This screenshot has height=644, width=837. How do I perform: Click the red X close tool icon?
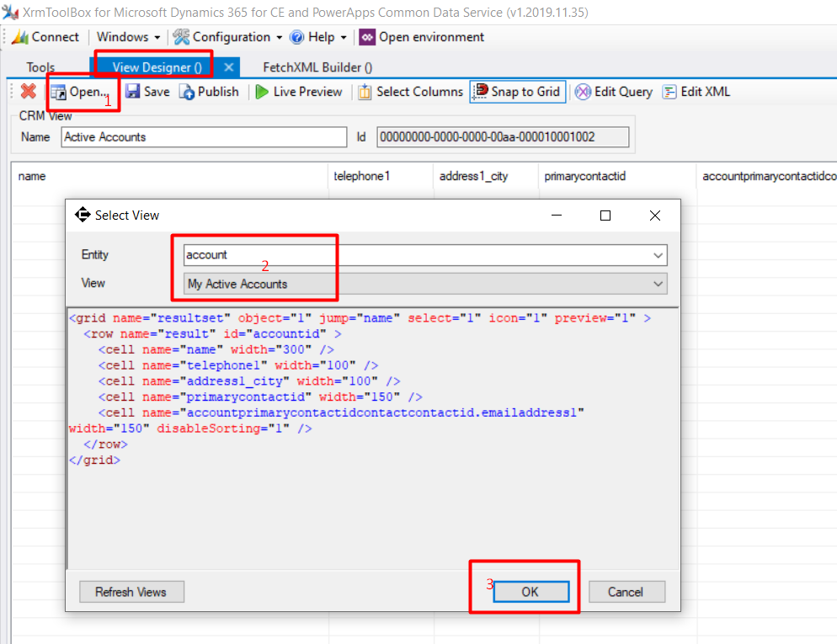click(x=28, y=91)
